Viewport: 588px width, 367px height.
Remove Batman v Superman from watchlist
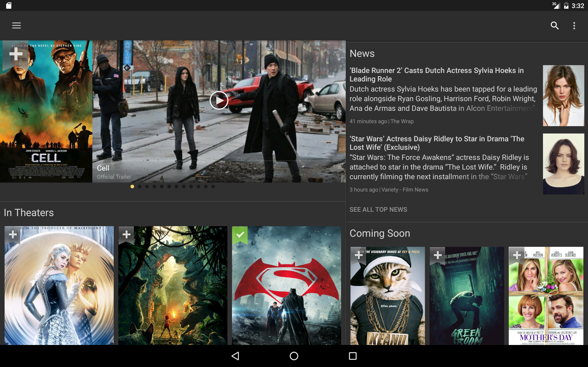240,234
